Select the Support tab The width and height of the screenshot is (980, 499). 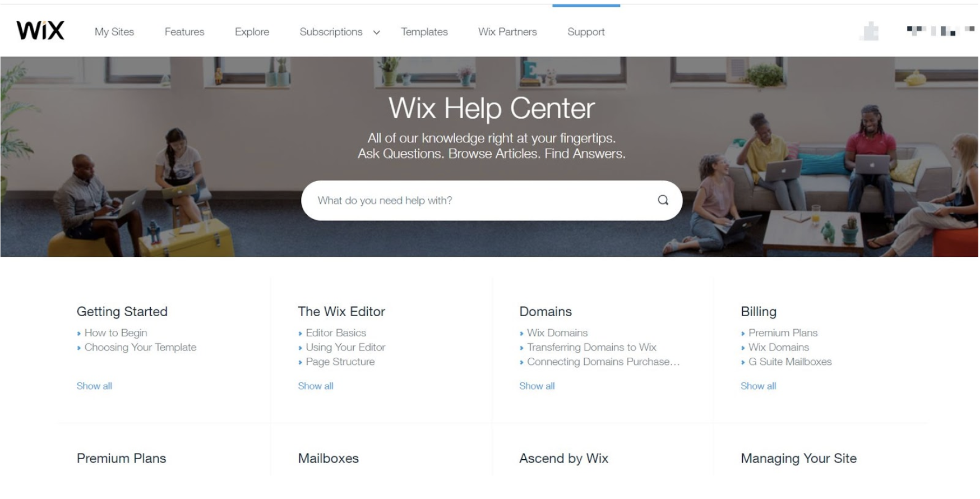click(586, 32)
